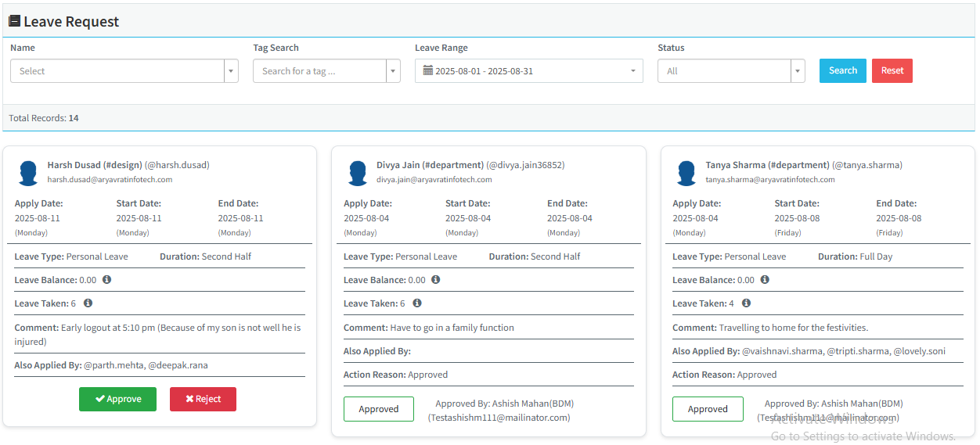980x445 pixels.
Task: Click email tanya.sharma@aryavratinfotech.com
Action: coord(770,180)
